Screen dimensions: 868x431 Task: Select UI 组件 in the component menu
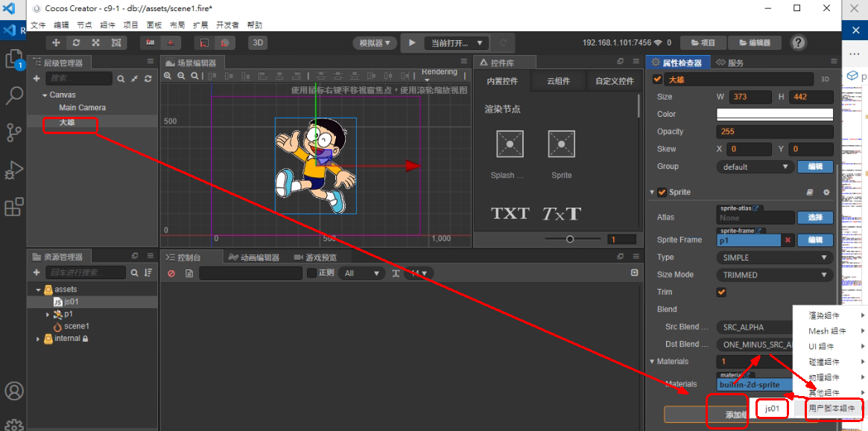pos(829,346)
